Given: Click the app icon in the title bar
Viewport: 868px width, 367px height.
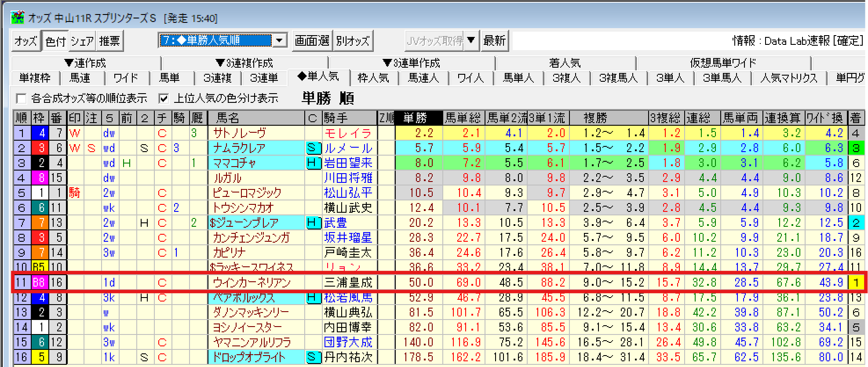Looking at the screenshot, I should tap(18, 18).
